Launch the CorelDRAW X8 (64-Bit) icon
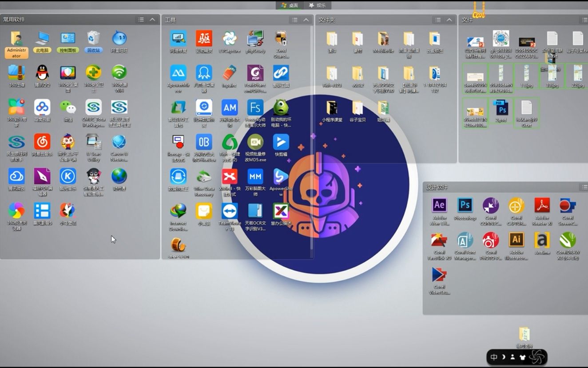Viewport: 588px width, 368px height. [568, 240]
